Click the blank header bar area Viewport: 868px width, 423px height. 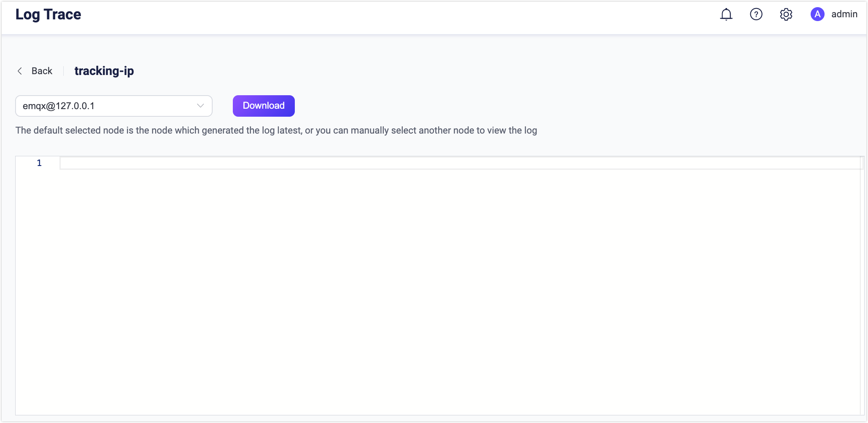pyautogui.click(x=380, y=17)
